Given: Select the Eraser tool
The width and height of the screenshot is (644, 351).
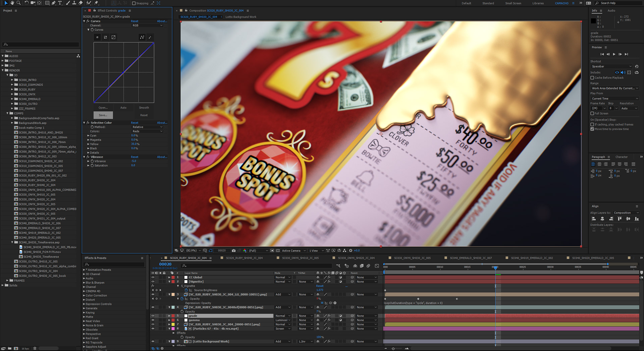Looking at the screenshot, I should click(x=80, y=3).
